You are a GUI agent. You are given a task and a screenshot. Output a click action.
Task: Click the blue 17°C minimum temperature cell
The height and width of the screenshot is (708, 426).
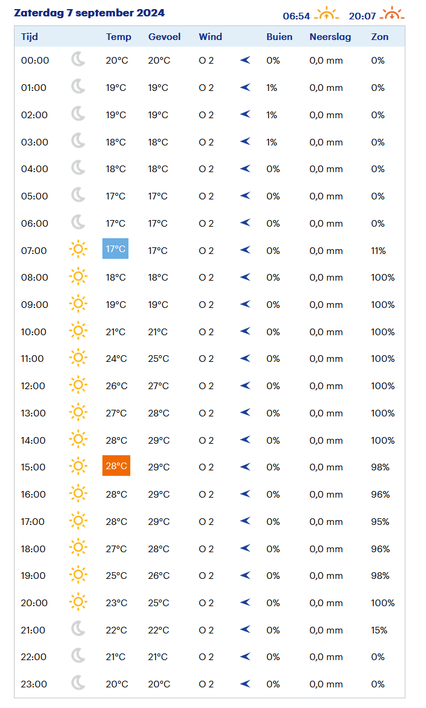[116, 249]
